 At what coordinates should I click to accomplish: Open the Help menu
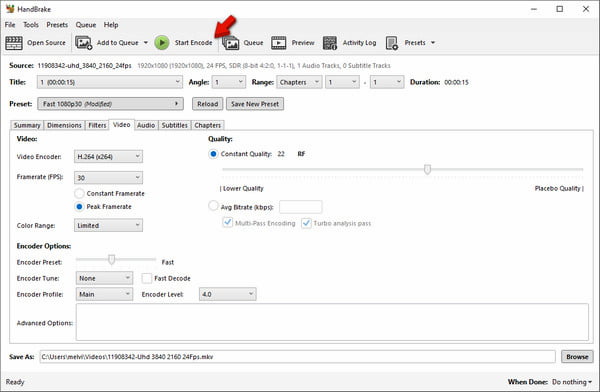[111, 25]
